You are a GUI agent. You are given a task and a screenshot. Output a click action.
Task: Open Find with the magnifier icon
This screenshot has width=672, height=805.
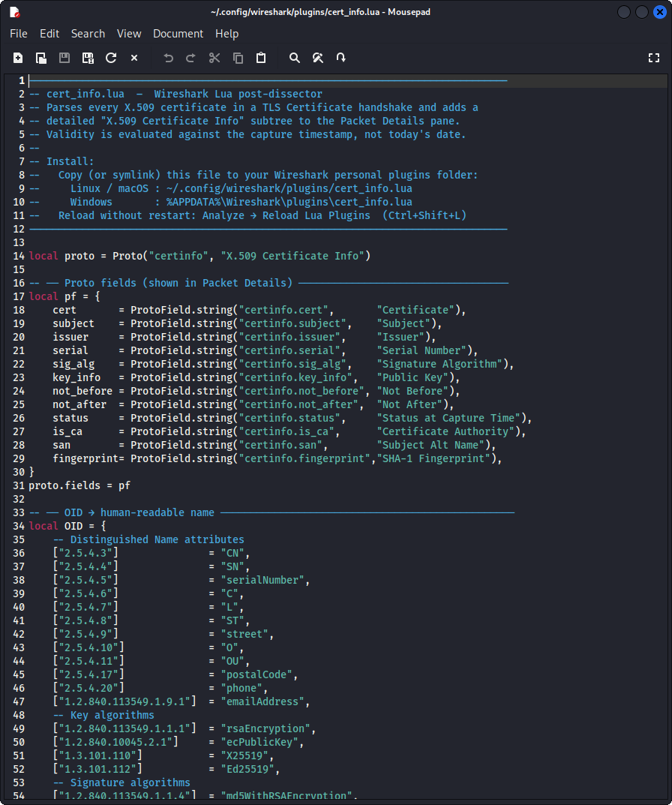[295, 58]
